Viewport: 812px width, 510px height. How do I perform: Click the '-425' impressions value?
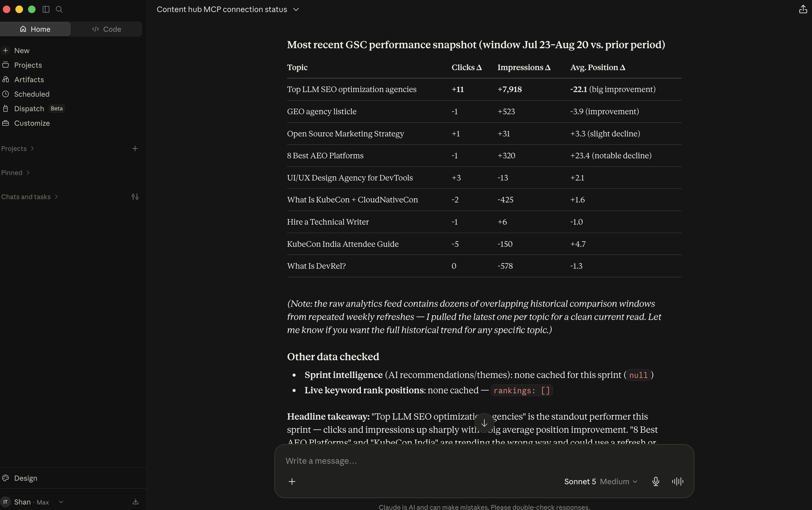[x=505, y=200]
